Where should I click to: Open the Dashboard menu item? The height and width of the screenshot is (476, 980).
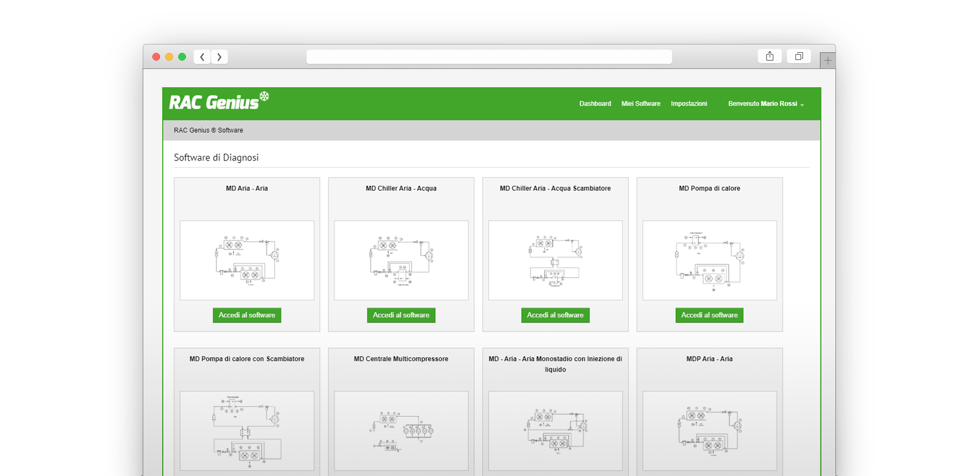[595, 104]
